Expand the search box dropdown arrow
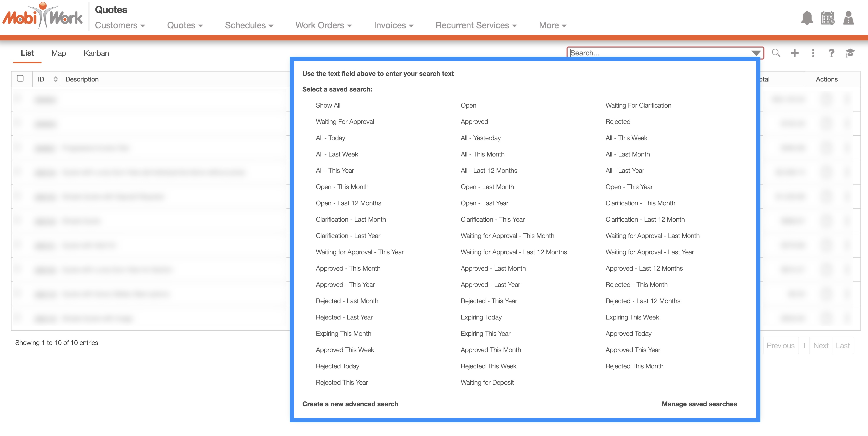 click(756, 53)
